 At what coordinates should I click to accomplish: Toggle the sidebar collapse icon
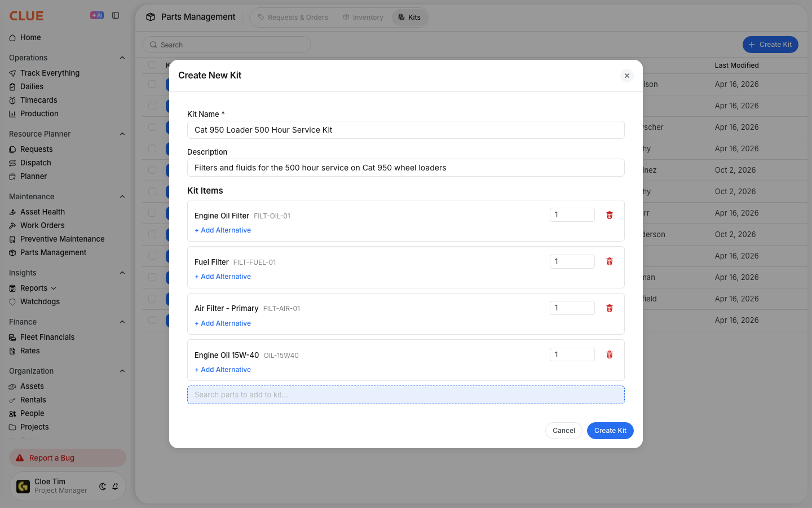(x=116, y=15)
